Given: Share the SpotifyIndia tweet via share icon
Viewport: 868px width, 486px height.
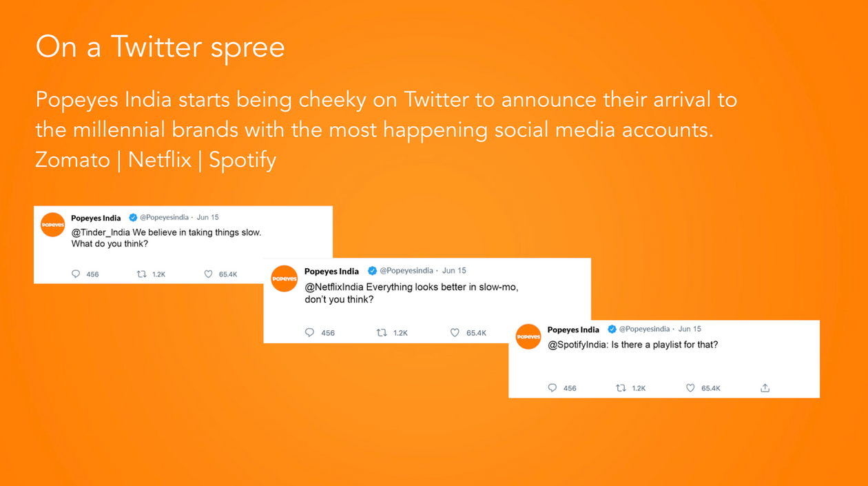Looking at the screenshot, I should click(x=765, y=388).
